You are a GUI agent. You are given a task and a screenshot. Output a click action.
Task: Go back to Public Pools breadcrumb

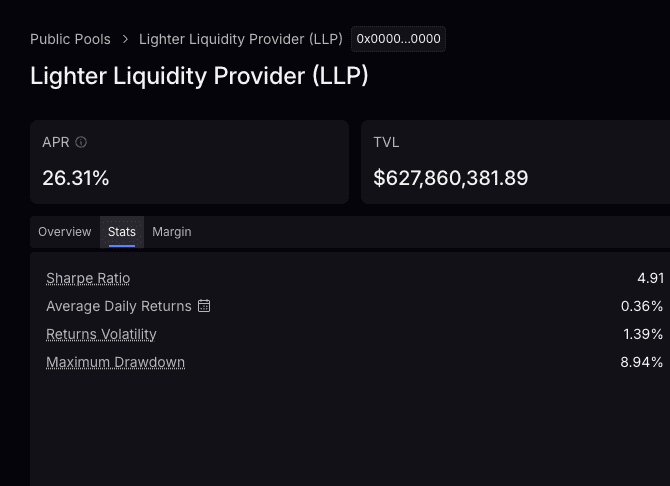(x=70, y=39)
